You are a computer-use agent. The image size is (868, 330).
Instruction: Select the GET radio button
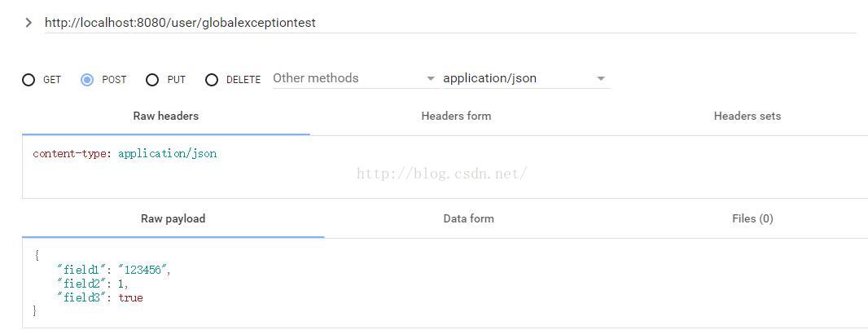point(28,80)
